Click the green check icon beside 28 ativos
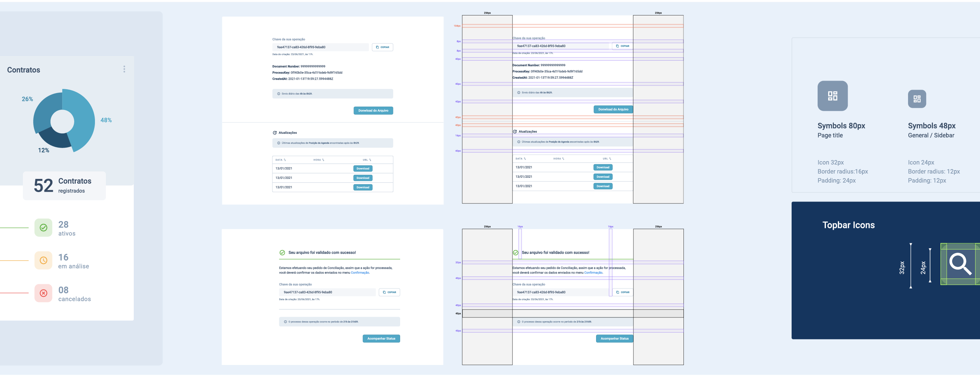The image size is (980, 377). pyautogui.click(x=43, y=227)
